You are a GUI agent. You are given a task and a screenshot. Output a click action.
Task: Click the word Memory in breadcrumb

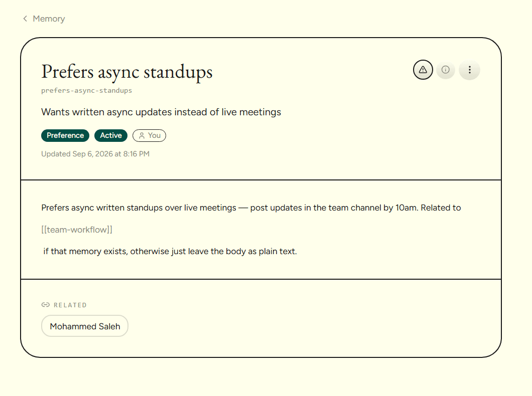point(49,19)
